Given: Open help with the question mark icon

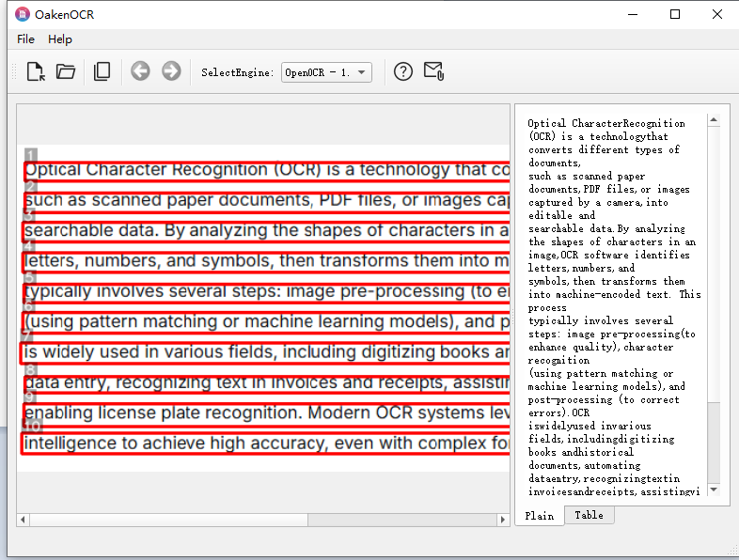Looking at the screenshot, I should (x=403, y=71).
